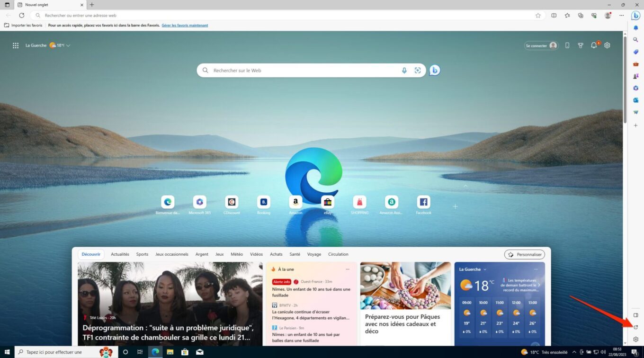644x358 pixels.
Task: Open Microsoft Store from taskbar
Action: pyautogui.click(x=185, y=352)
